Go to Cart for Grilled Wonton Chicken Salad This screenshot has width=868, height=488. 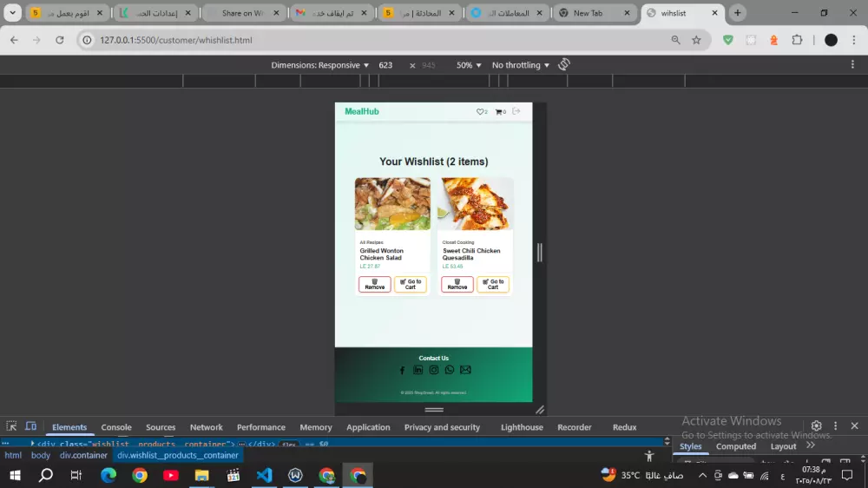[x=411, y=284]
